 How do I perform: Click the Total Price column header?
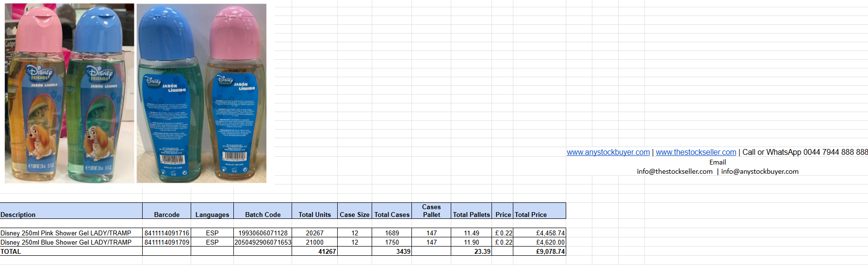540,211
